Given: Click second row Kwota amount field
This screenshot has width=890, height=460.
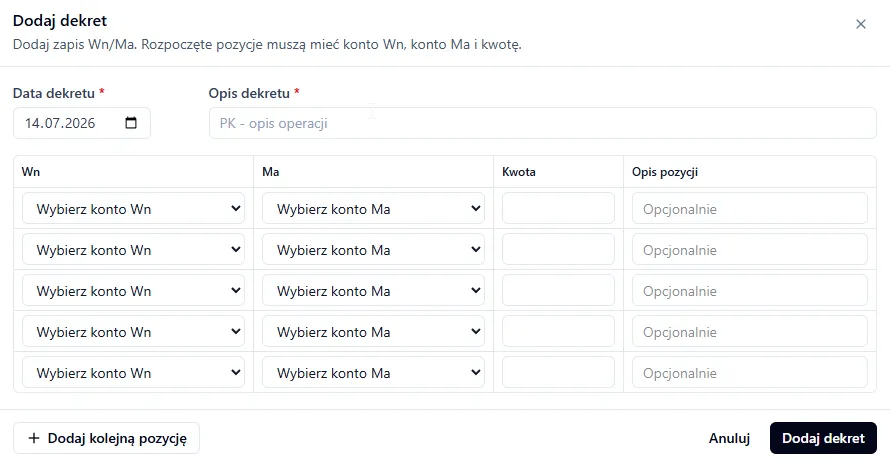Looking at the screenshot, I should 558,249.
